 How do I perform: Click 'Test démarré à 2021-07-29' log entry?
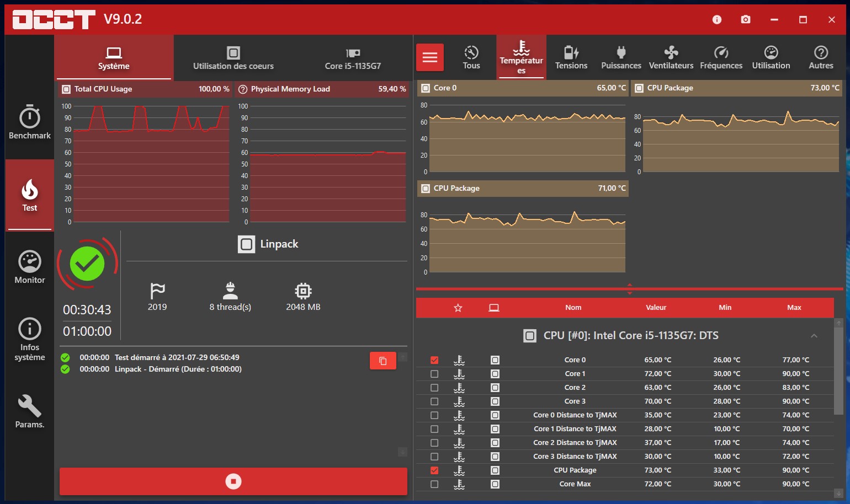177,357
